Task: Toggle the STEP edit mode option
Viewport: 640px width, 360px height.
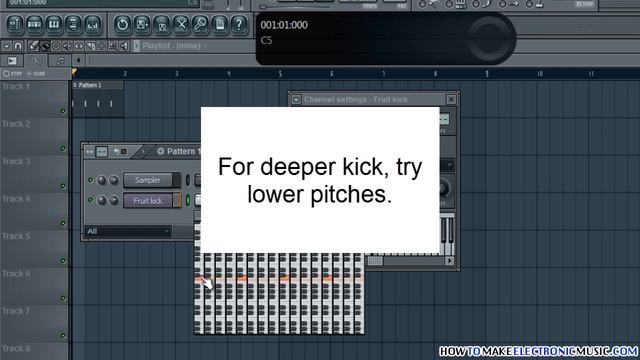Action: [x=12, y=73]
